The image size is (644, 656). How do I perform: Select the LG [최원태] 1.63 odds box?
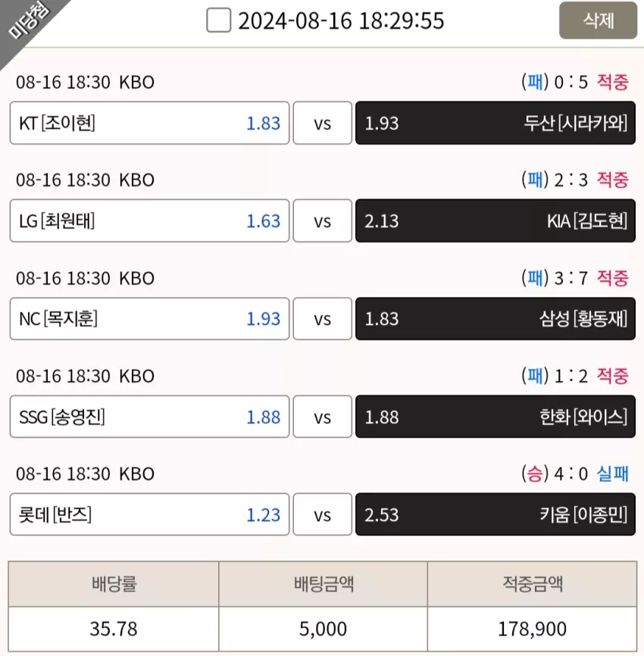(x=149, y=221)
